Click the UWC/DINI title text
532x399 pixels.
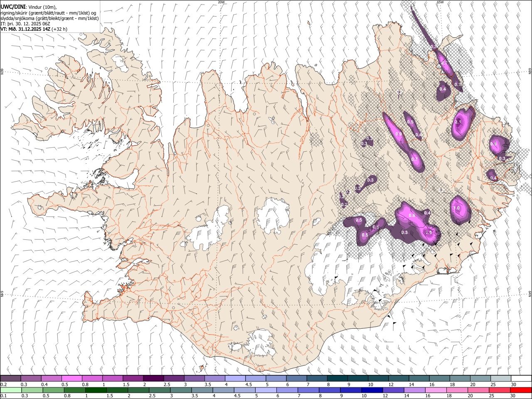click(x=12, y=7)
